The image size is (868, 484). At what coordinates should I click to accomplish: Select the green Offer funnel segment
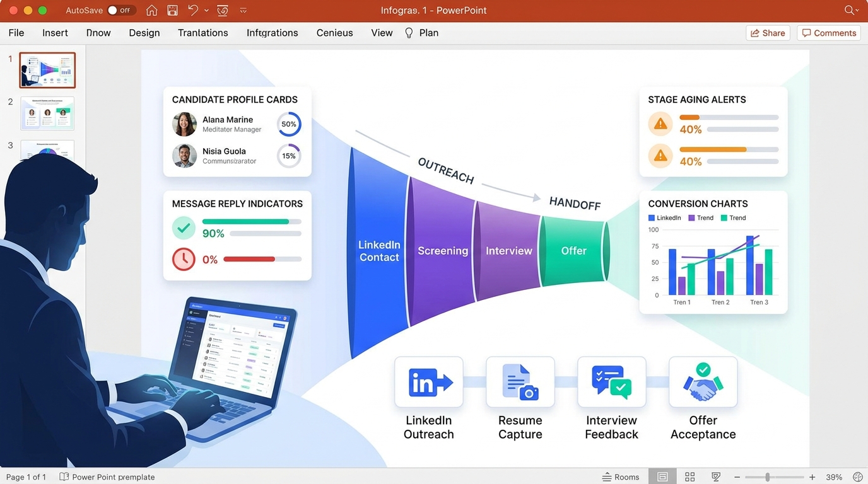[574, 251]
